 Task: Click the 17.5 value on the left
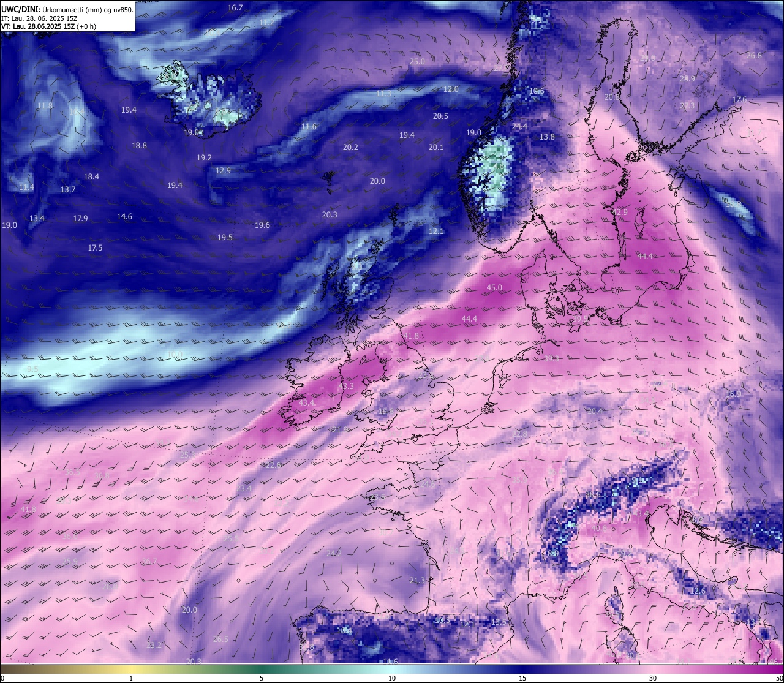point(95,247)
